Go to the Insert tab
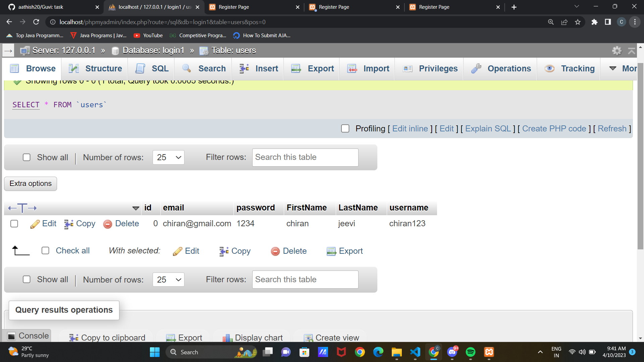This screenshot has width=644, height=362. click(259, 69)
